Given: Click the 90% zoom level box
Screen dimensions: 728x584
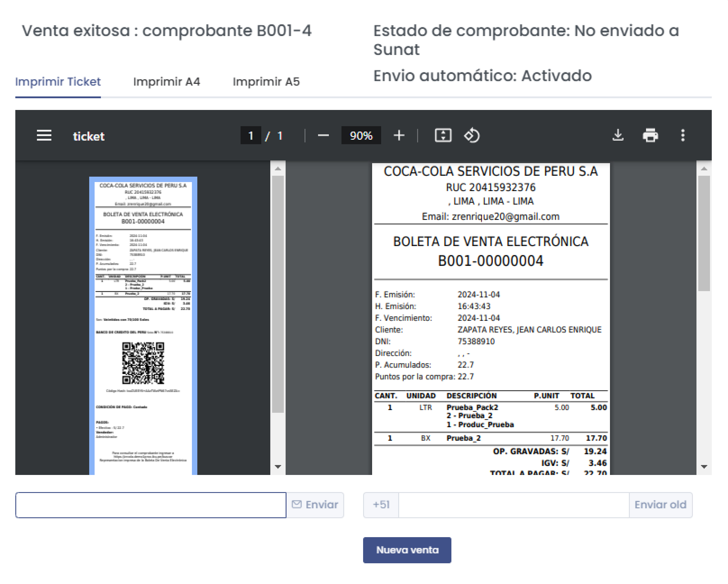Looking at the screenshot, I should (x=361, y=135).
